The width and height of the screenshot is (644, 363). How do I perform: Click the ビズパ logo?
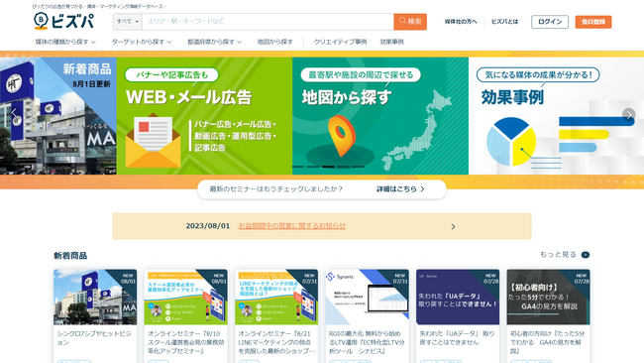tap(63, 21)
